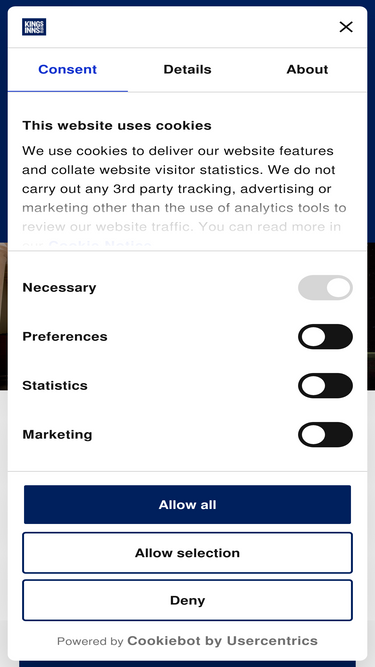Click the Statistics label text
The width and height of the screenshot is (375, 667).
pyautogui.click(x=55, y=385)
